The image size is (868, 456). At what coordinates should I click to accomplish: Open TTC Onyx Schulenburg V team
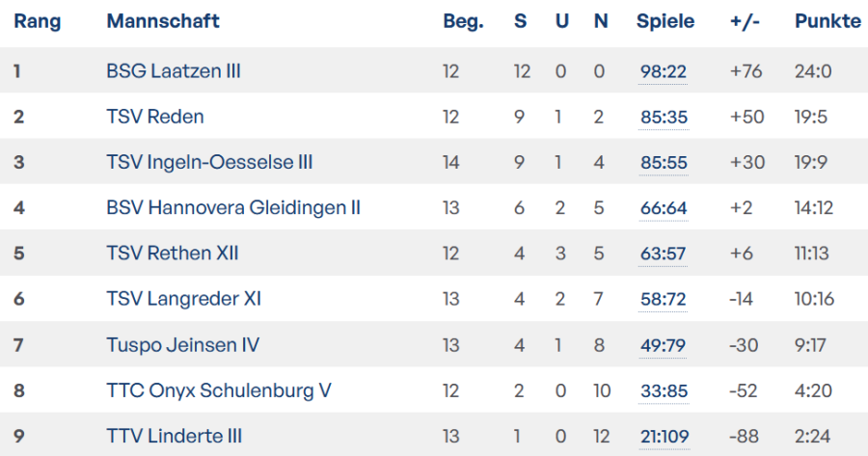pyautogui.click(x=219, y=390)
